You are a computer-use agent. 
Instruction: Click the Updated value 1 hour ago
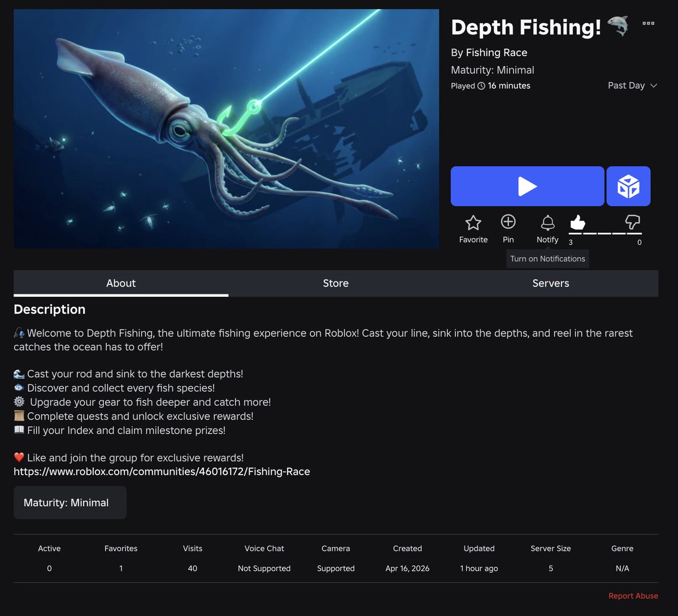tap(479, 569)
